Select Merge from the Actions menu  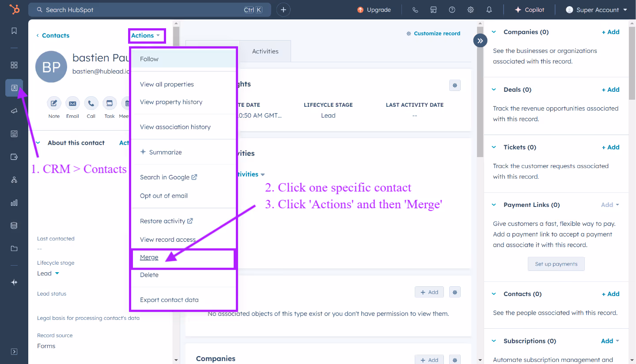tap(149, 257)
